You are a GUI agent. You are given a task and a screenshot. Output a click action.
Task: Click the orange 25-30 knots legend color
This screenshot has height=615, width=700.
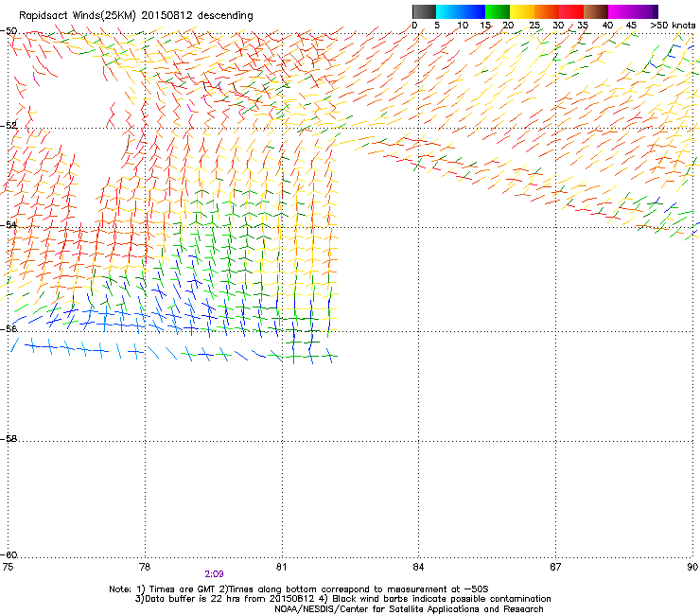pos(547,11)
